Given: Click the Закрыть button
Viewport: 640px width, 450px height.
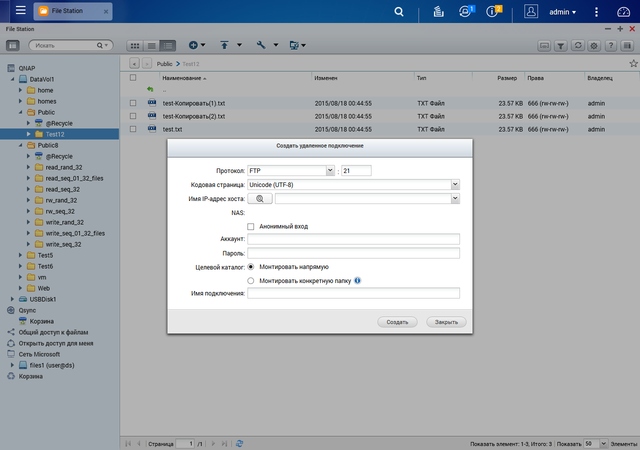Looking at the screenshot, I should pos(446,322).
